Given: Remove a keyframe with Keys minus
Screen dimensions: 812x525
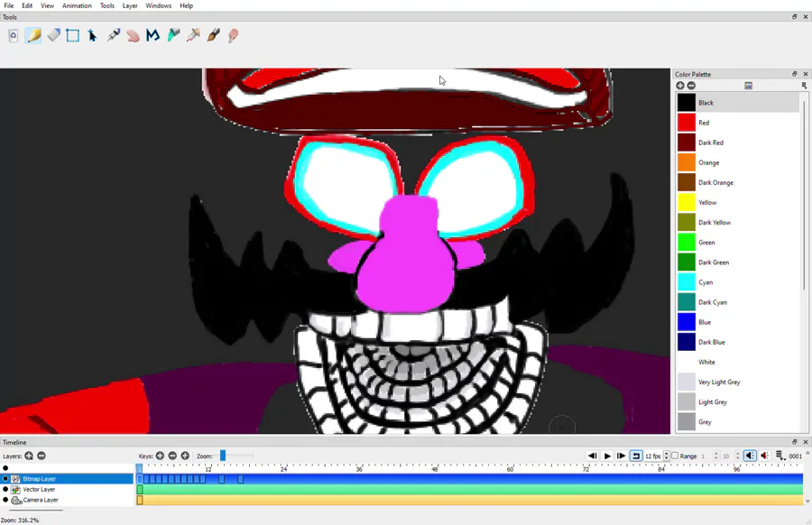Looking at the screenshot, I should 172,456.
